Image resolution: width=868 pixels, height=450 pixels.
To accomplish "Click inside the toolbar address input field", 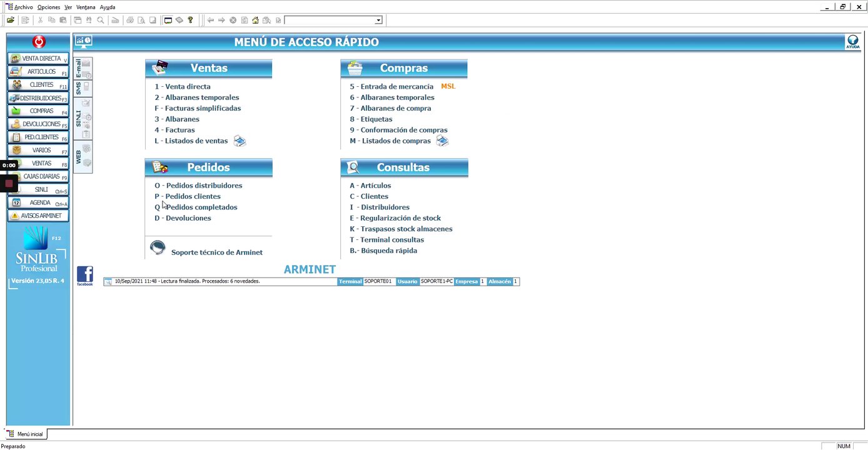I will [330, 21].
